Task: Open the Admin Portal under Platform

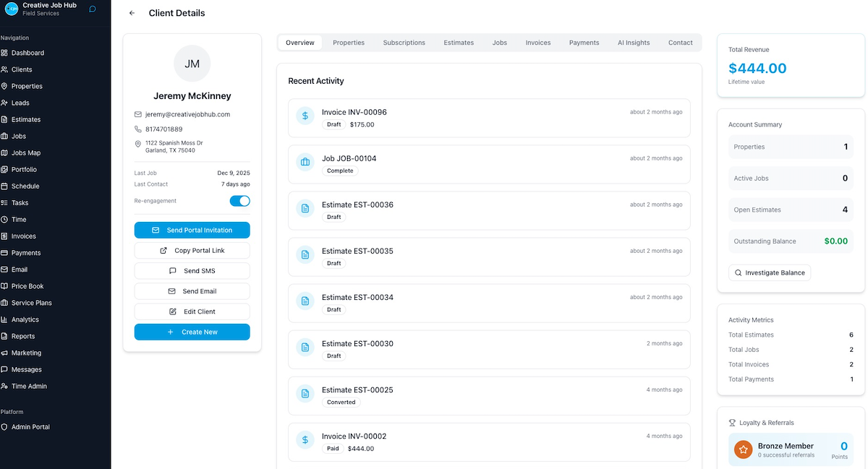Action: (32, 426)
